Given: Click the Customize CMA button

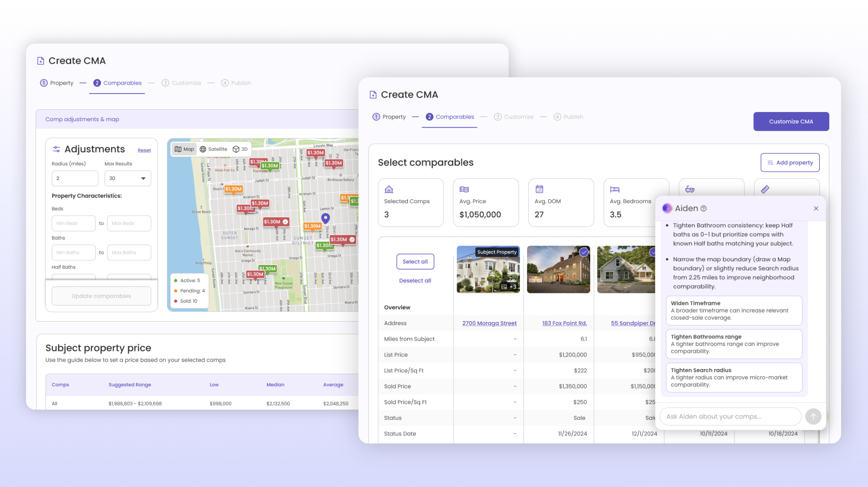Looking at the screenshot, I should (x=791, y=122).
